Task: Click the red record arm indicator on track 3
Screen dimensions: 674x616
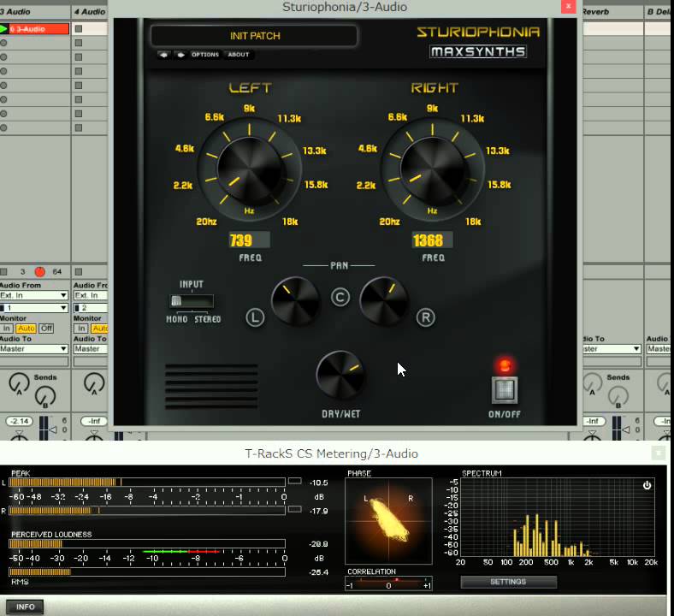Action: (x=39, y=272)
